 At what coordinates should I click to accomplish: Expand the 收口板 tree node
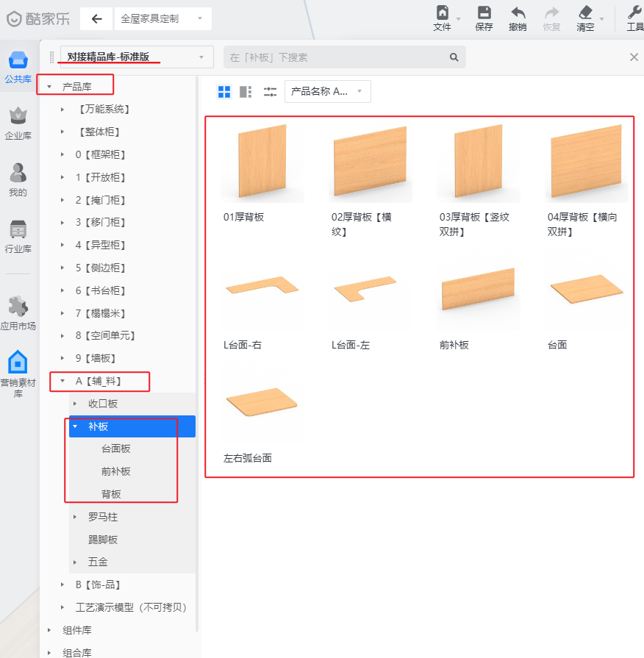pyautogui.click(x=75, y=404)
